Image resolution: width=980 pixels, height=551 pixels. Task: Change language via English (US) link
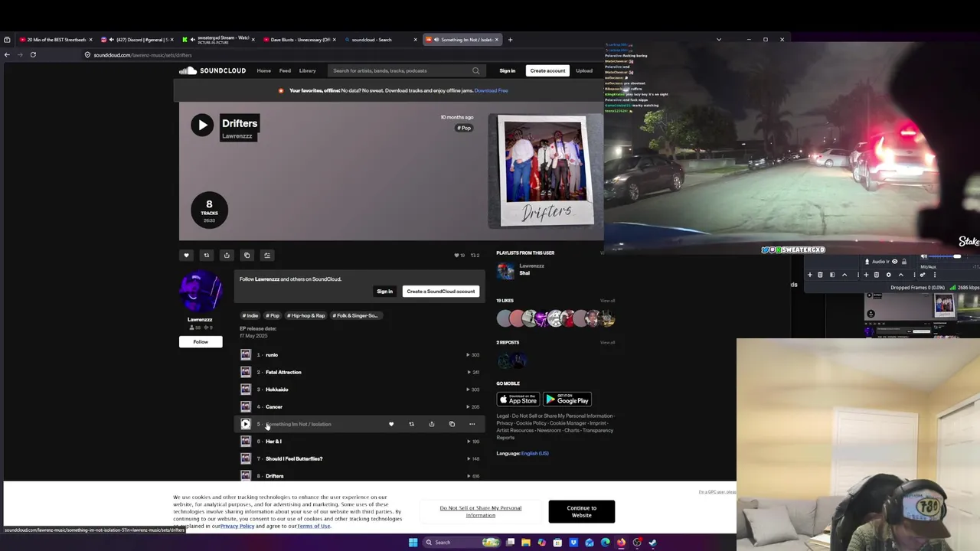[534, 453]
